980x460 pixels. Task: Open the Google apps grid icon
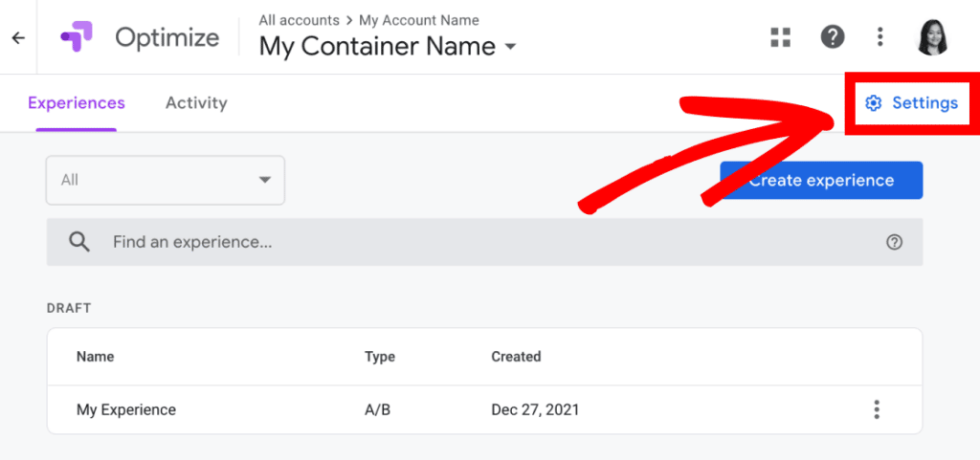781,37
